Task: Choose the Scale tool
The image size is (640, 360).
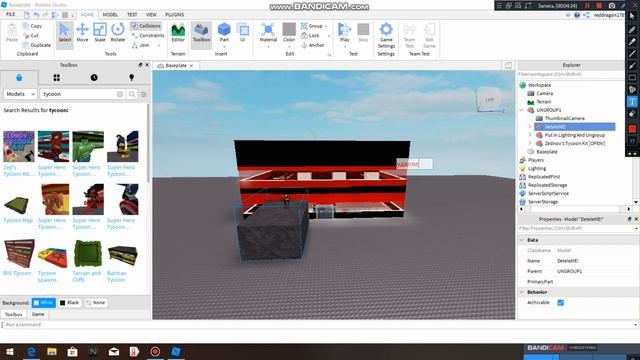Action: 100,33
